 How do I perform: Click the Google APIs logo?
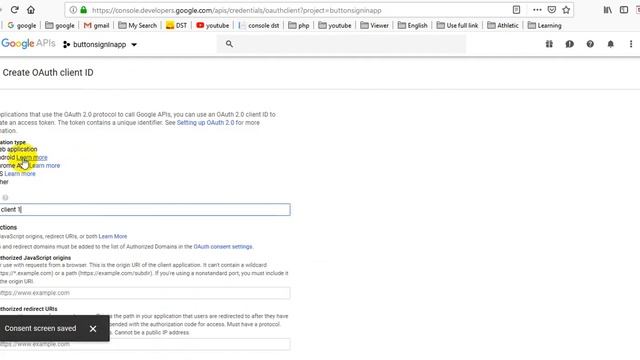pyautogui.click(x=28, y=44)
